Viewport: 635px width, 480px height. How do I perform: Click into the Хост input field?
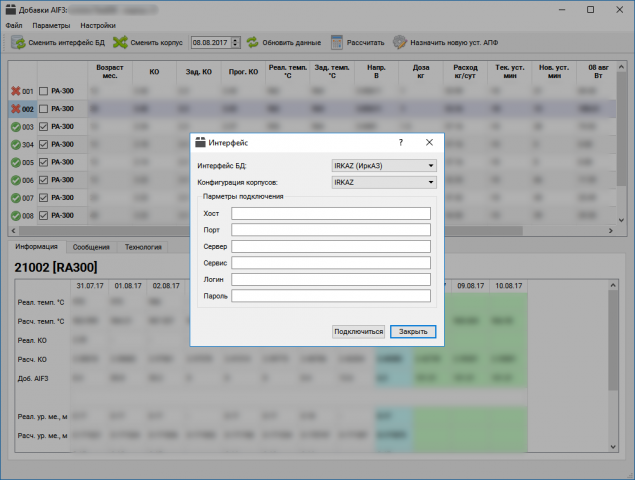coord(331,213)
